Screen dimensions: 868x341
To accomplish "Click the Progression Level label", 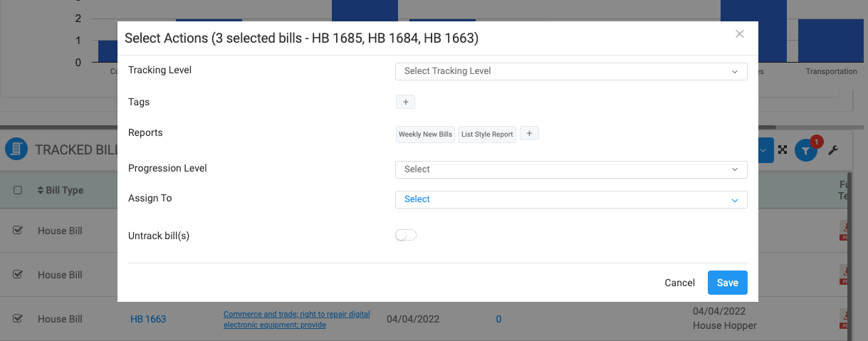I will click(167, 168).
